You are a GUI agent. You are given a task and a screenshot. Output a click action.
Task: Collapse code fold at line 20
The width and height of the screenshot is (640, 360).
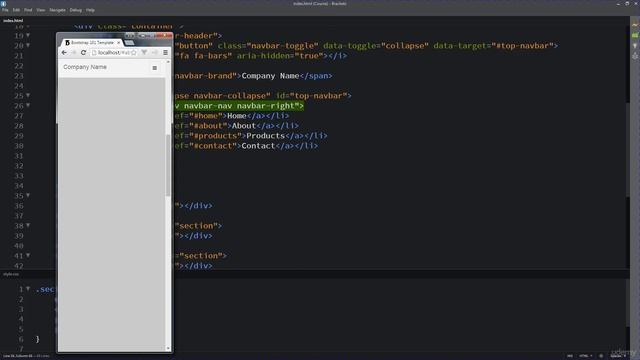coord(28,45)
